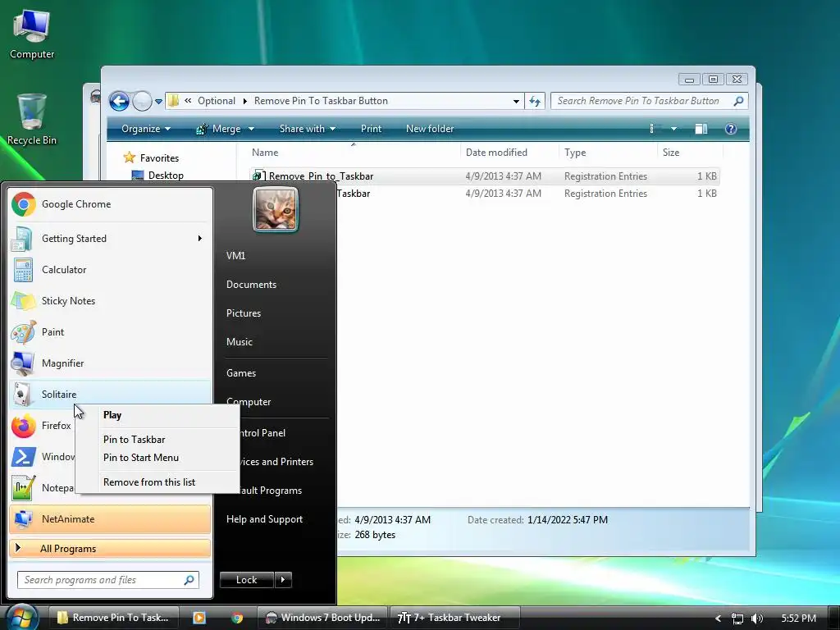840x630 pixels.
Task: Click Optional in the address breadcrumb
Action: pos(217,101)
